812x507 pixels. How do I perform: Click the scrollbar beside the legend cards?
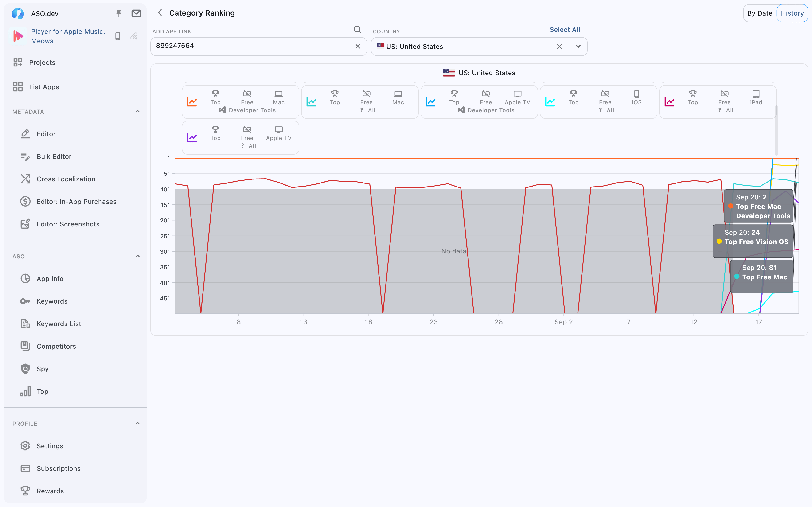(x=777, y=131)
